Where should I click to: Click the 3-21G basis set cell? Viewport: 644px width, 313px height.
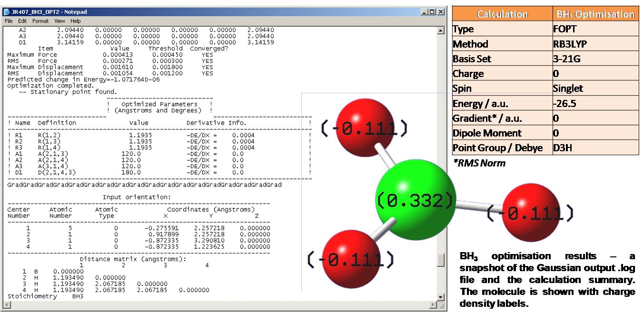pyautogui.click(x=595, y=59)
